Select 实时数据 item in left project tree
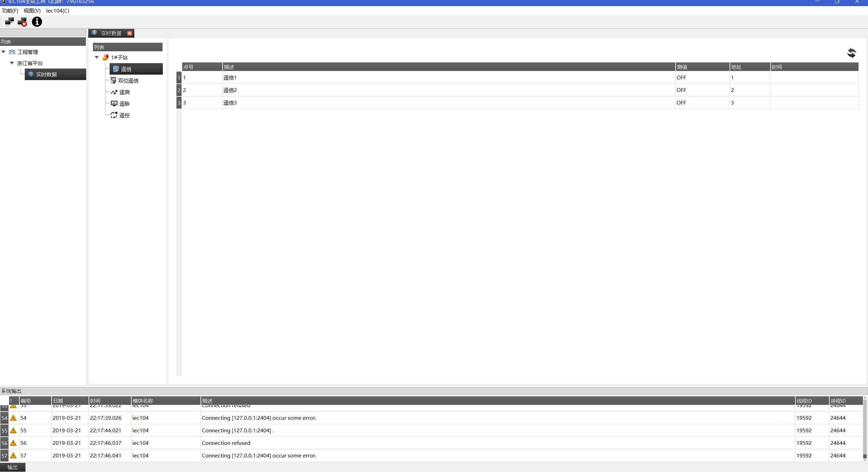 tap(46, 75)
